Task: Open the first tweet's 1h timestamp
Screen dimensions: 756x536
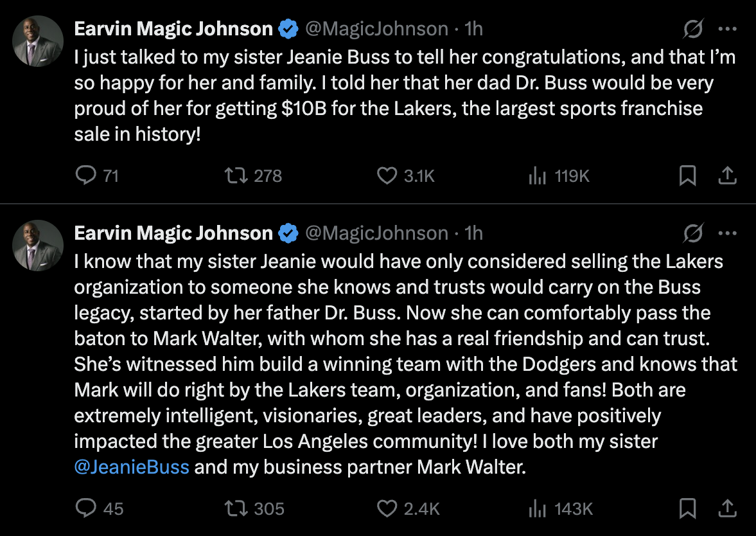Action: pyautogui.click(x=473, y=28)
